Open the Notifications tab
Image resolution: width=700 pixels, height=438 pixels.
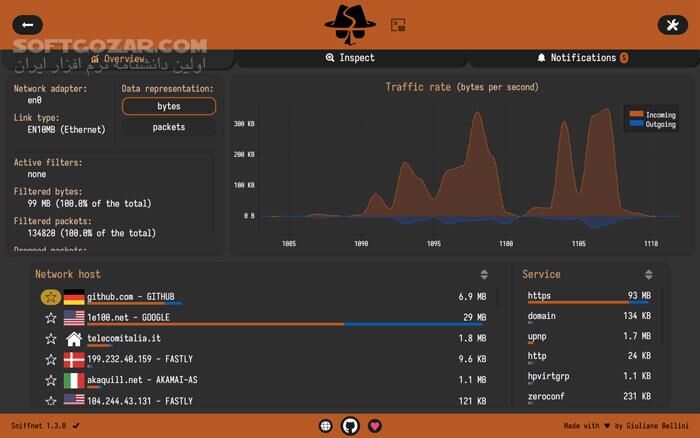582,58
